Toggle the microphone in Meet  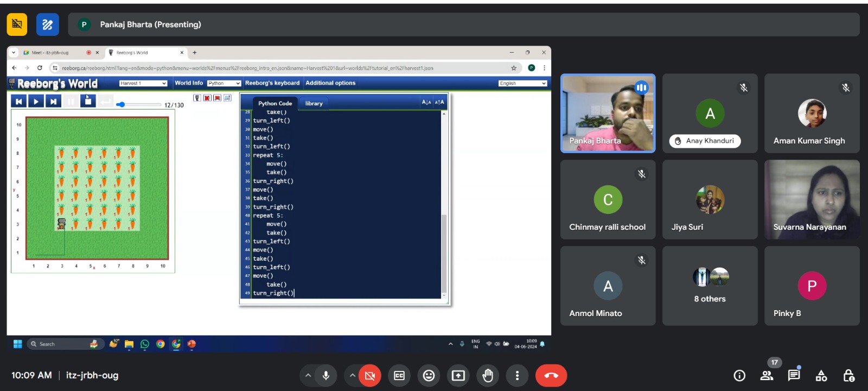tap(326, 375)
